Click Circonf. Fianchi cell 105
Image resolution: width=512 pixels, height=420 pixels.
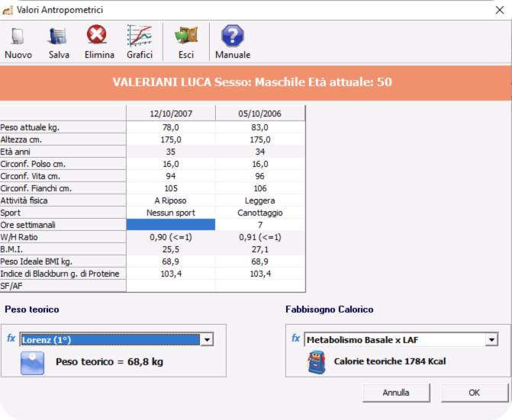pos(171,188)
